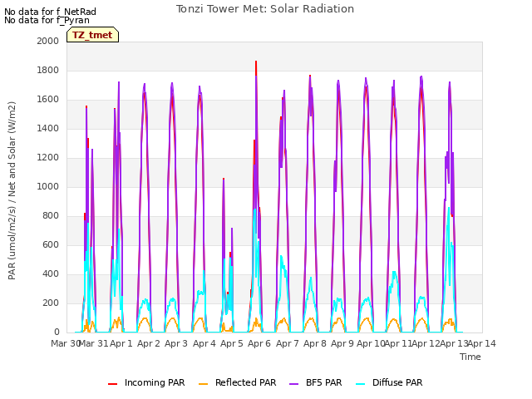Click the cyan Diffuse PAR legend swatch
This screenshot has height=399, width=532.
point(360,384)
